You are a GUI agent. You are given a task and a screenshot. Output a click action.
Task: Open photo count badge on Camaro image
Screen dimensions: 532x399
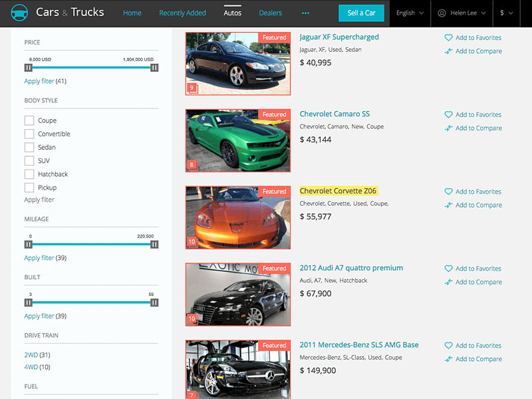[x=192, y=165]
